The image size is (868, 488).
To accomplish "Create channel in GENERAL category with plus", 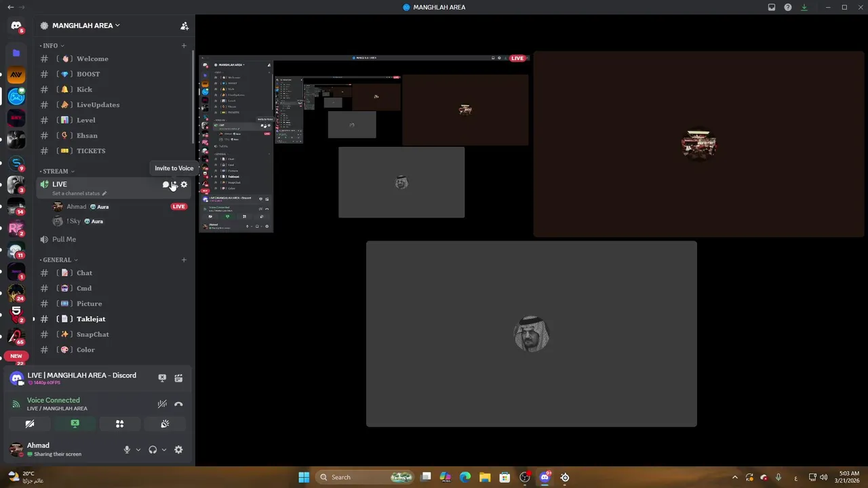I will (184, 260).
